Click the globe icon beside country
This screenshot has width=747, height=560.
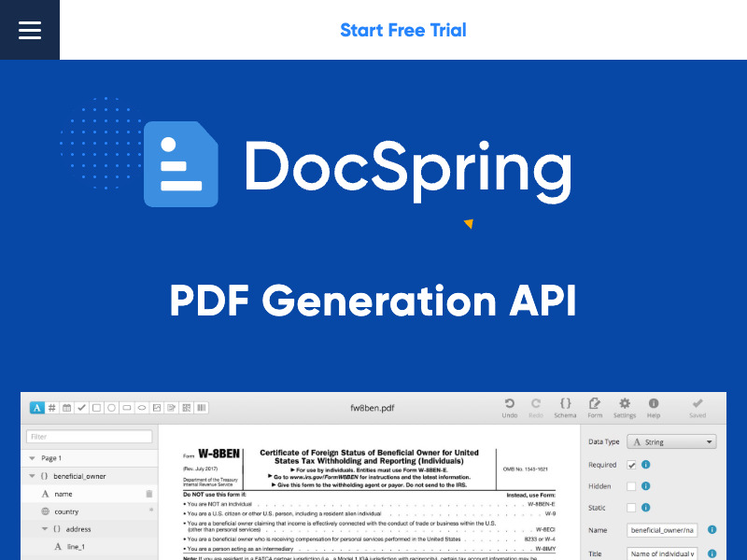[x=45, y=511]
